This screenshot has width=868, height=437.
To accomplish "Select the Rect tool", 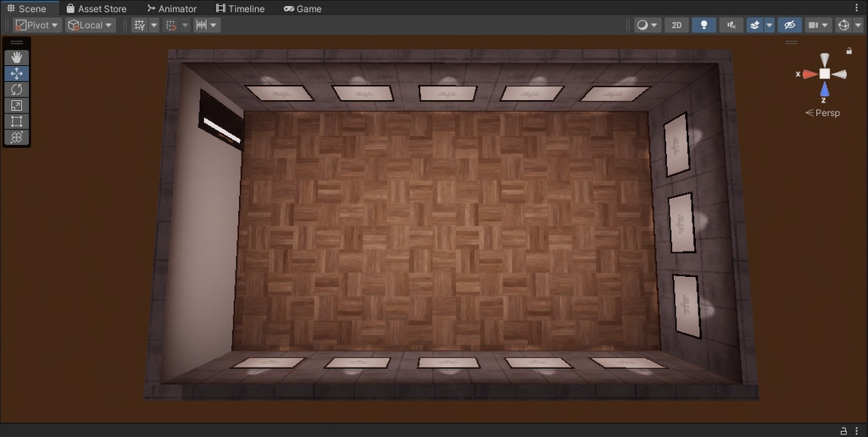I will point(17,122).
